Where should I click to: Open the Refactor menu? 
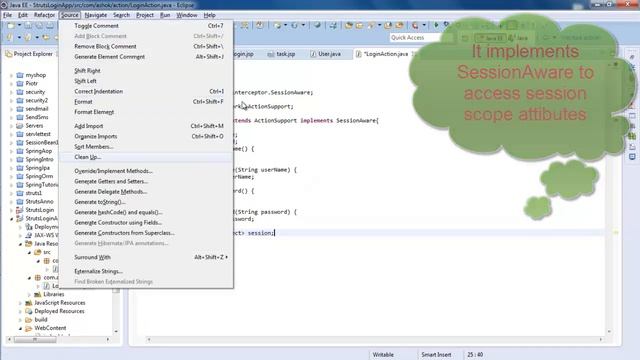[44, 15]
